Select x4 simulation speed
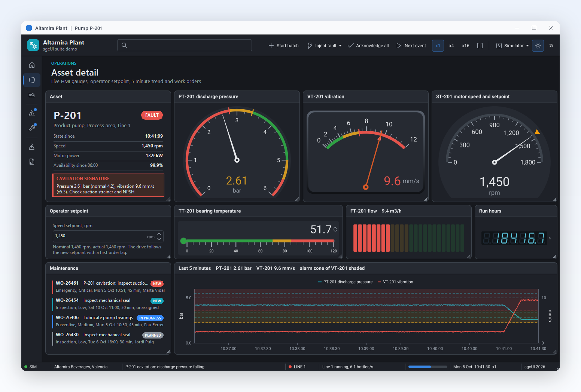Image resolution: width=581 pixels, height=392 pixels. (x=451, y=46)
